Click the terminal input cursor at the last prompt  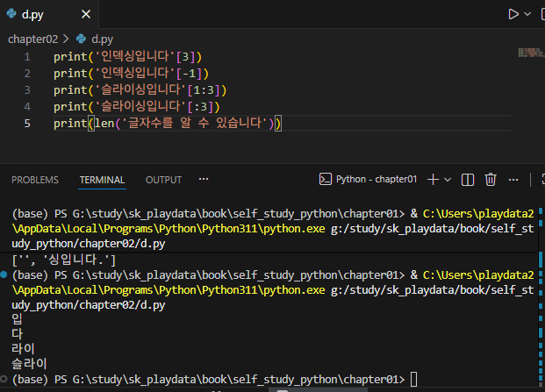(413, 379)
